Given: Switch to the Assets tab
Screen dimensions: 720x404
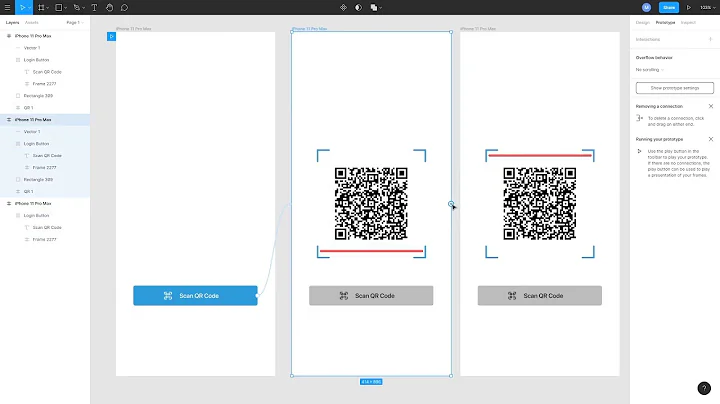Looking at the screenshot, I should point(32,22).
